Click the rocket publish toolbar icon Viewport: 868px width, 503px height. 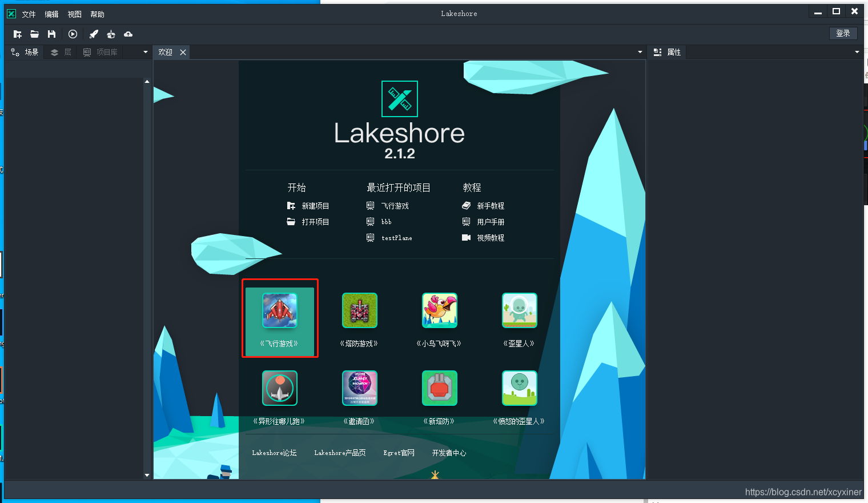click(x=94, y=34)
